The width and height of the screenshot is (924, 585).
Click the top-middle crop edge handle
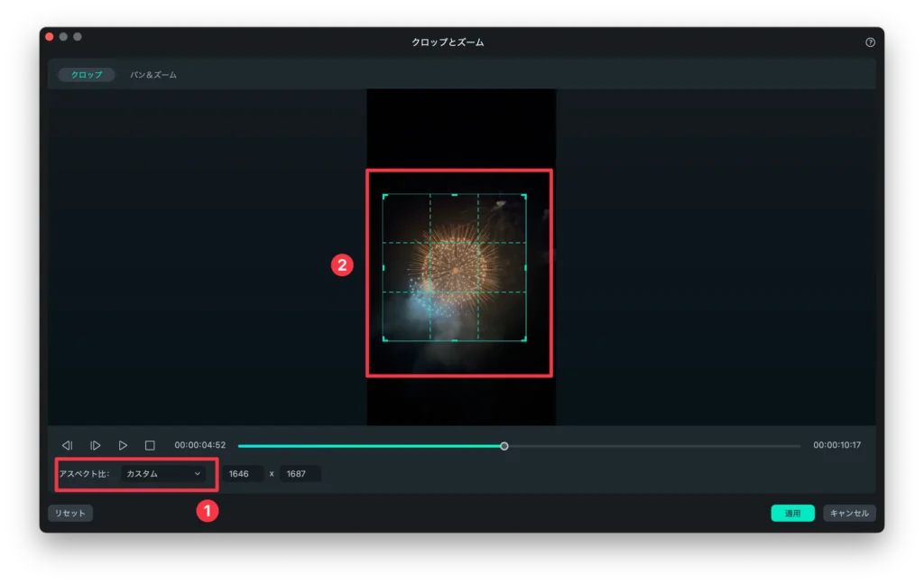pos(454,195)
